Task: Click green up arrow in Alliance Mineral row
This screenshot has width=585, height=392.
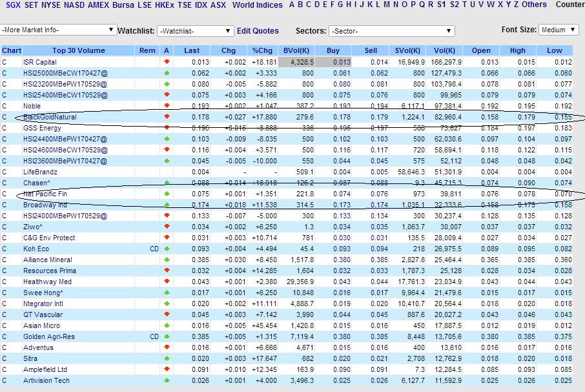Action: [x=167, y=260]
